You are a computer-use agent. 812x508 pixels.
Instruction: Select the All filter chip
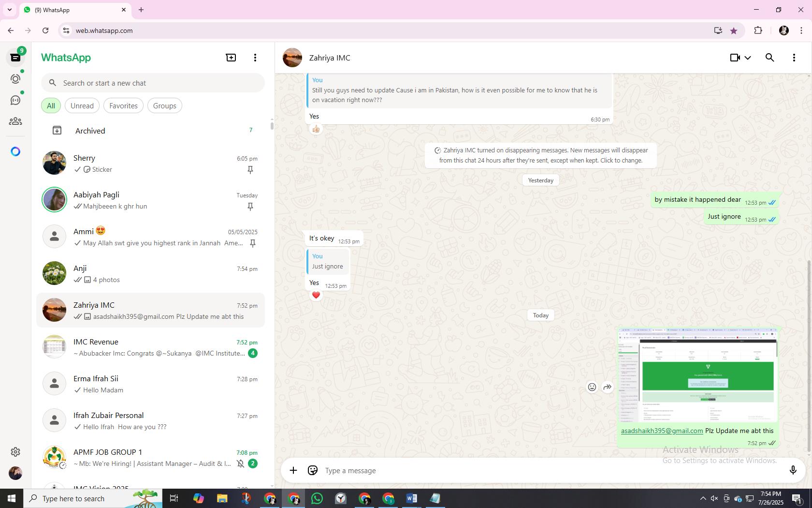pyautogui.click(x=51, y=105)
